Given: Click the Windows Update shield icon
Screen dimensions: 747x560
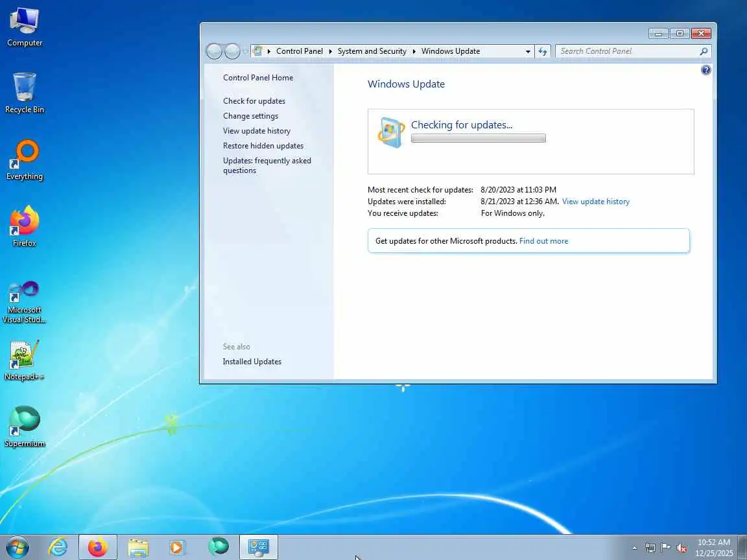Looking at the screenshot, I should pyautogui.click(x=391, y=132).
